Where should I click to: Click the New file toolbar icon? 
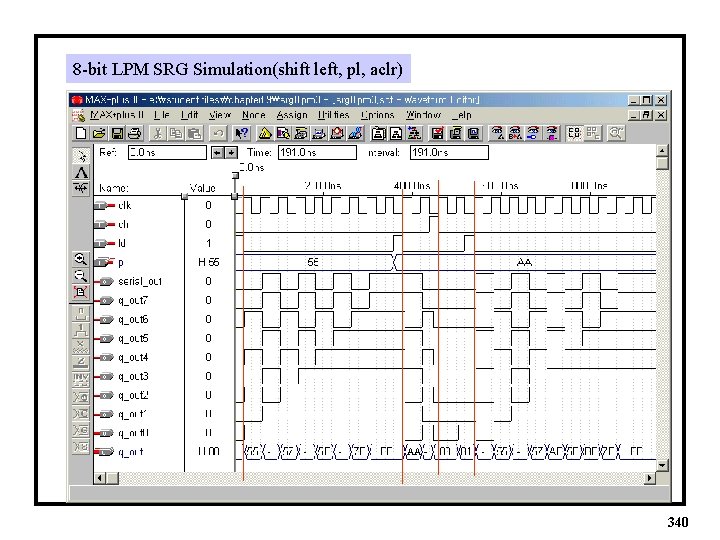coord(81,133)
